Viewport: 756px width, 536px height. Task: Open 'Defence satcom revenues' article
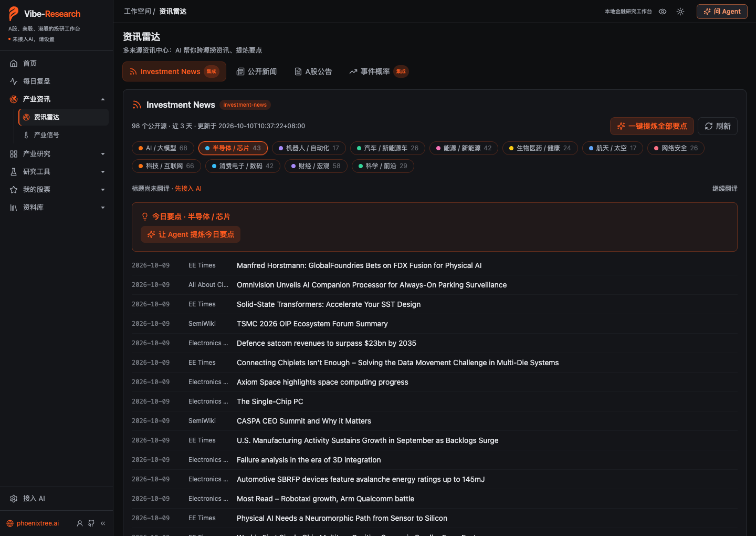(327, 344)
